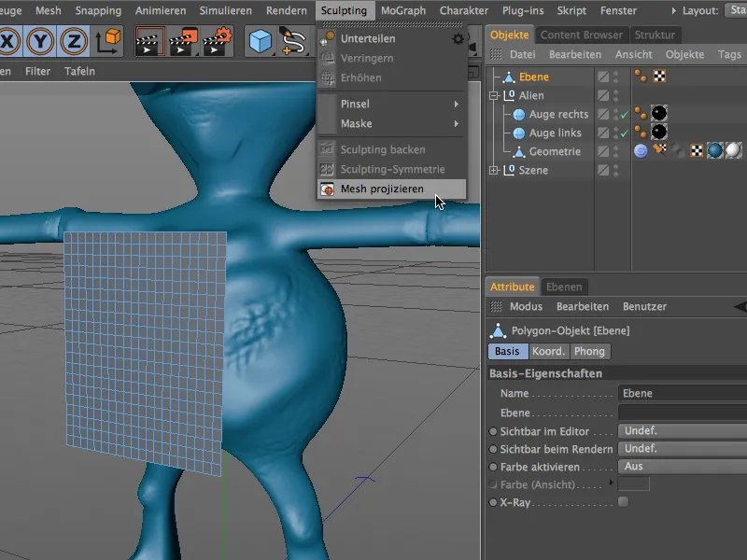
Task: Open Benutzer in Attribute manager
Action: [644, 307]
